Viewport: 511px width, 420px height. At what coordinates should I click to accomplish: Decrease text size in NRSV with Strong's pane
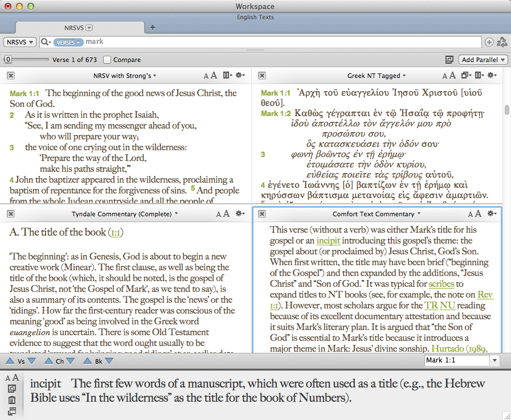tap(206, 76)
